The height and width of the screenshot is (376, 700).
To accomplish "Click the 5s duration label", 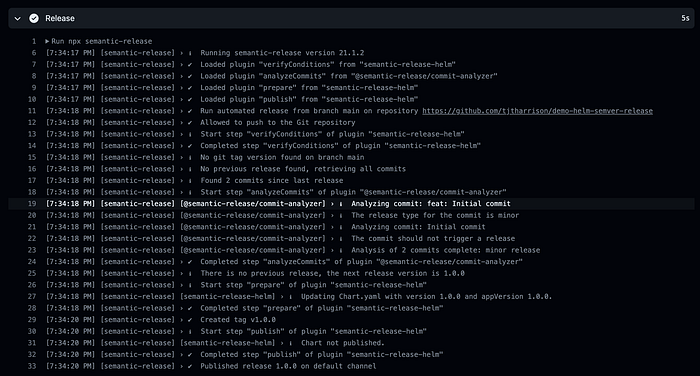I will point(685,18).
